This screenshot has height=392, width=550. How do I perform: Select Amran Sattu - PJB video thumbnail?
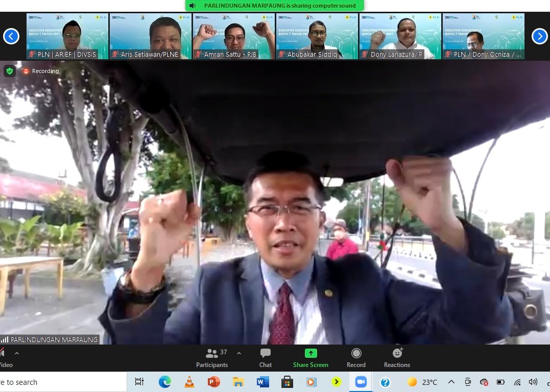(234, 36)
